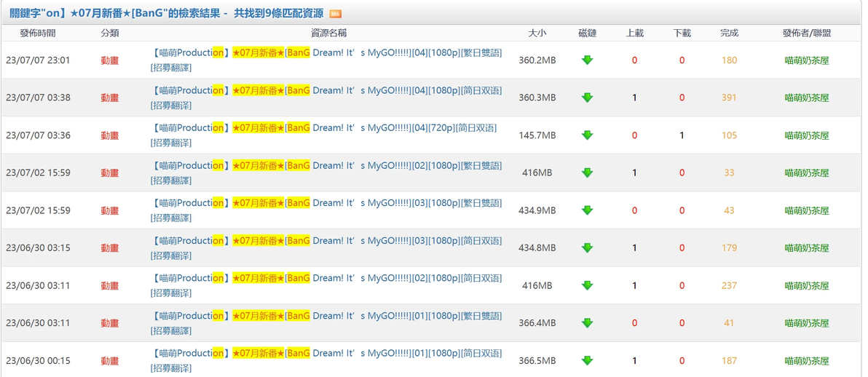Sort by the 發佈者/聯盟 column header
Viewport: 868px width, 377px height.
click(807, 33)
